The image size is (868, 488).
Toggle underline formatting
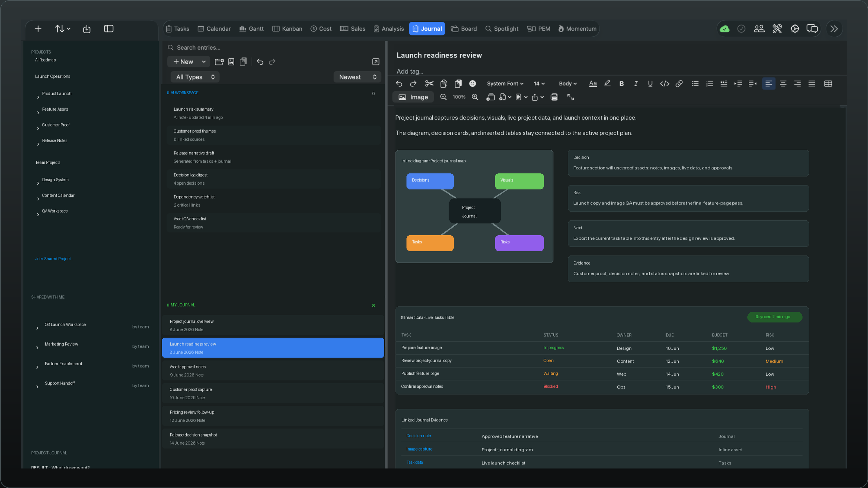point(650,84)
